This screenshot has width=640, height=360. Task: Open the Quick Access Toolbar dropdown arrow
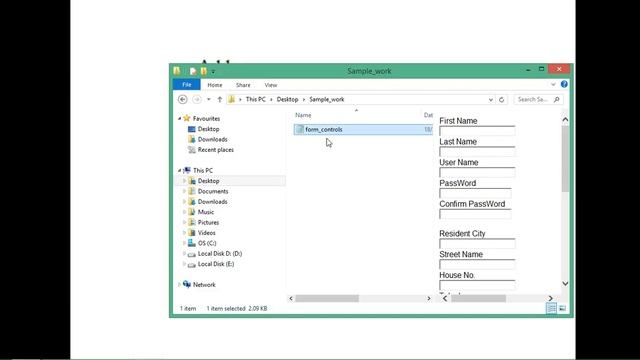click(x=213, y=71)
